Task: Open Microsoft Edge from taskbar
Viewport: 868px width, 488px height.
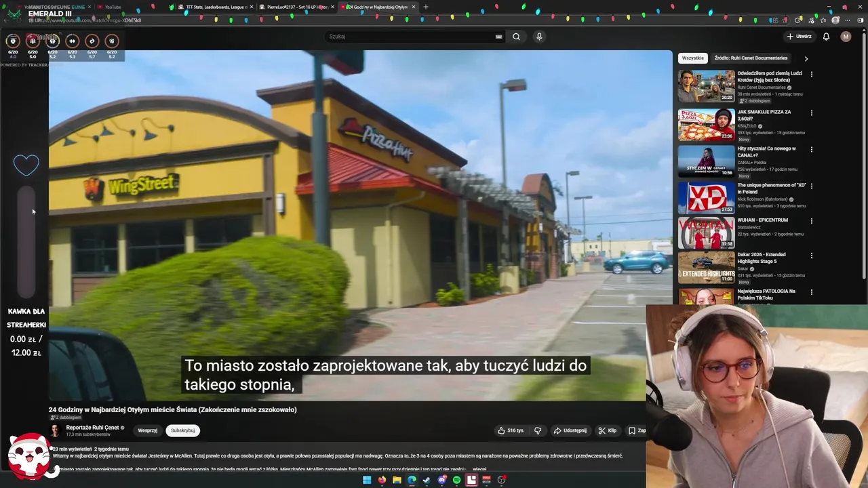Action: pyautogui.click(x=412, y=480)
